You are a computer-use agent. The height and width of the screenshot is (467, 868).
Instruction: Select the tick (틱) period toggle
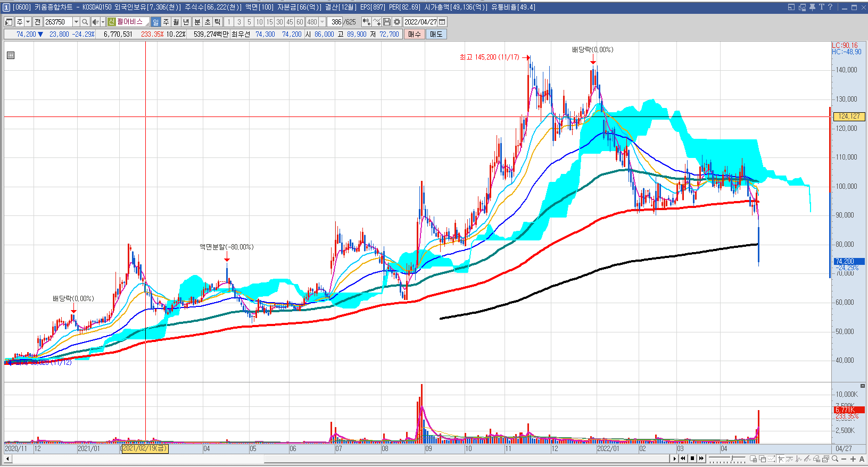pyautogui.click(x=218, y=22)
